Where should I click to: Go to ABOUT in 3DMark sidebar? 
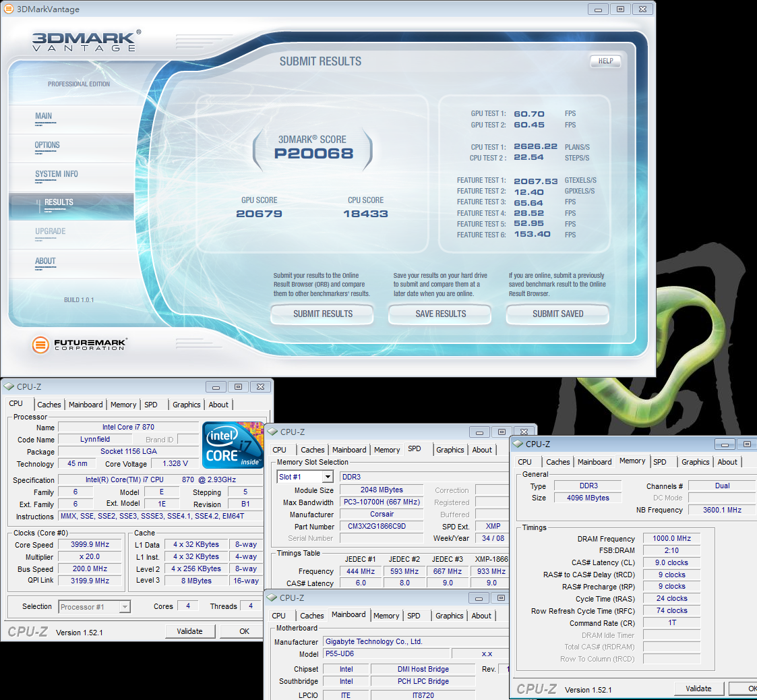pyautogui.click(x=45, y=261)
